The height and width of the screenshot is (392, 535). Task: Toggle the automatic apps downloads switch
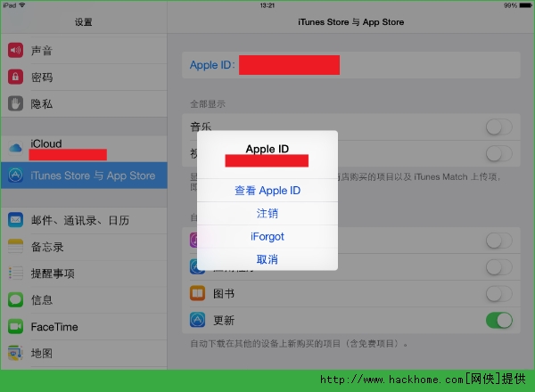(499, 267)
